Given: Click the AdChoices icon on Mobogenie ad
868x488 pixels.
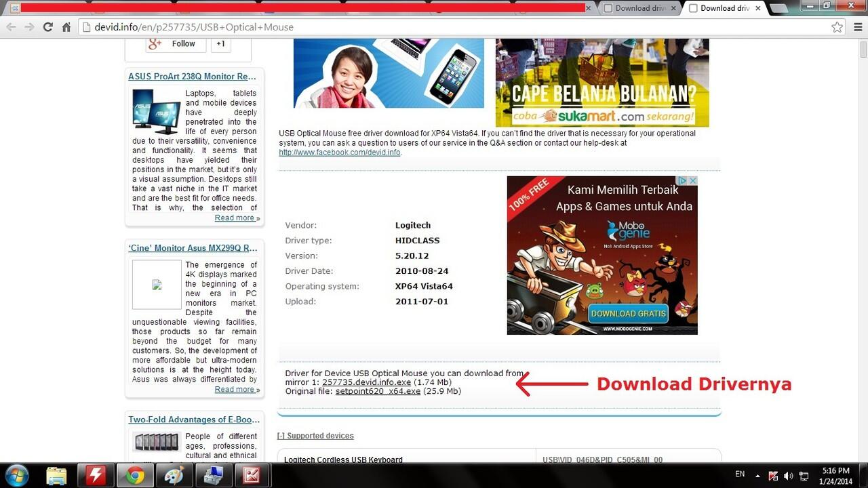Looking at the screenshot, I should coord(684,181).
